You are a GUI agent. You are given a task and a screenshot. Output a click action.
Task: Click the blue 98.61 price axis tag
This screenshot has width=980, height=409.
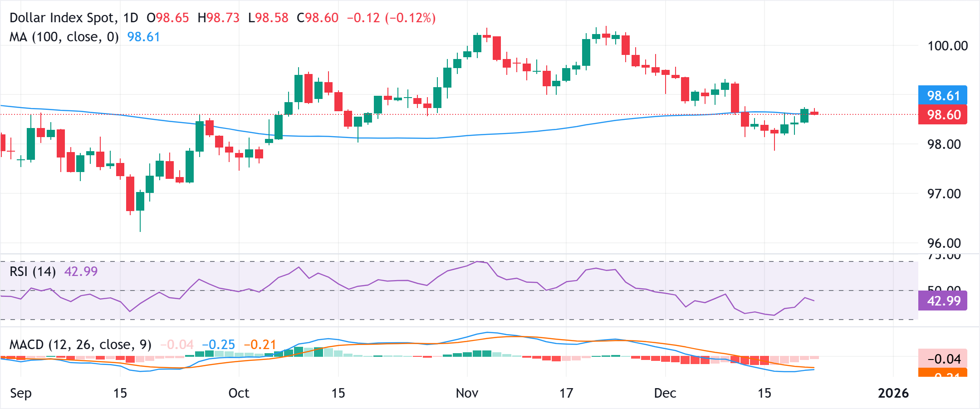tap(943, 95)
